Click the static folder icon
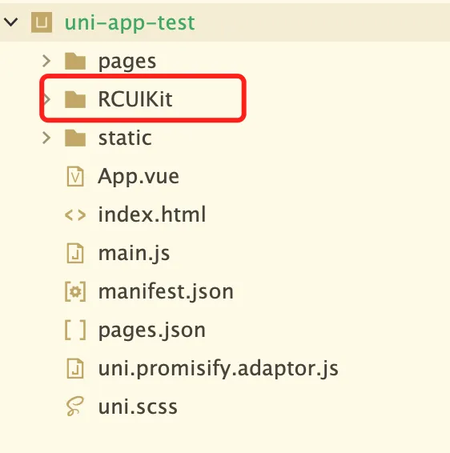The height and width of the screenshot is (453, 450). [x=75, y=138]
